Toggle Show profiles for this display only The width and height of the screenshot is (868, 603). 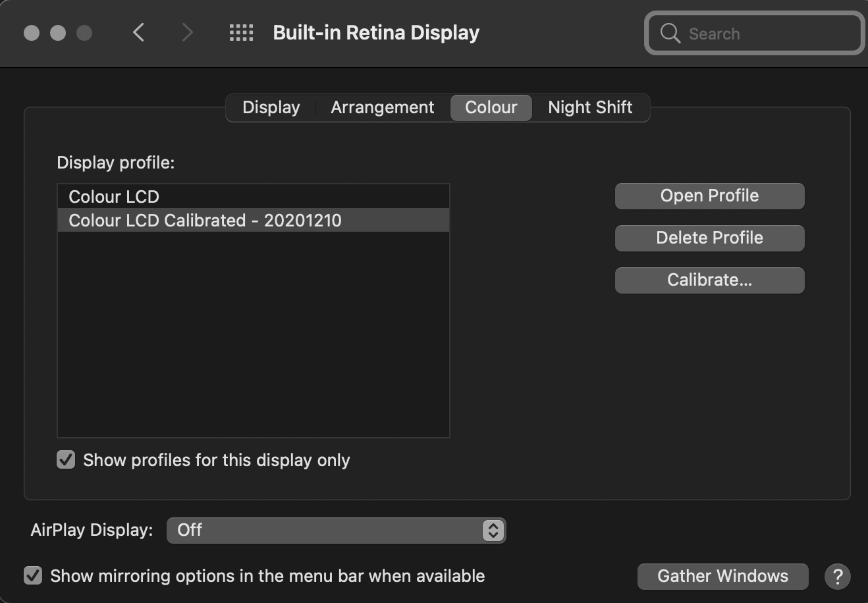[66, 459]
